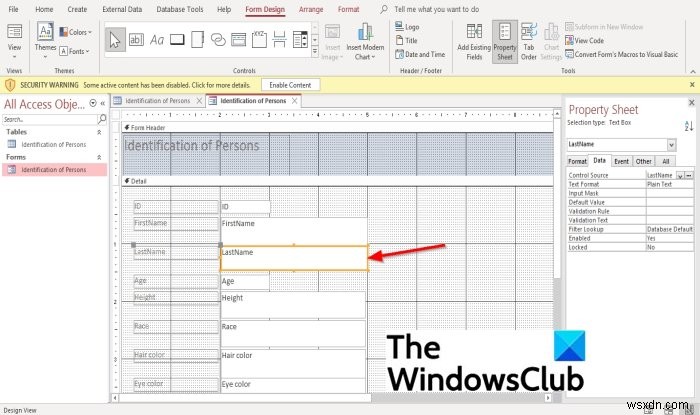Toggle the Property Sheet button
Image resolution: width=700 pixels, height=415 pixels.
coord(505,42)
